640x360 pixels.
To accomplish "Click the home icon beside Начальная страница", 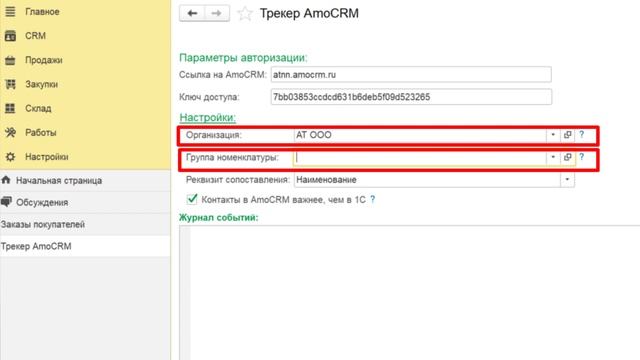I will pos(6,180).
